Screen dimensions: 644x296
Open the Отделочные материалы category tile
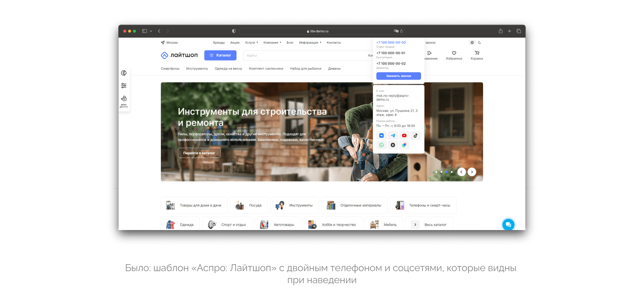click(x=354, y=205)
